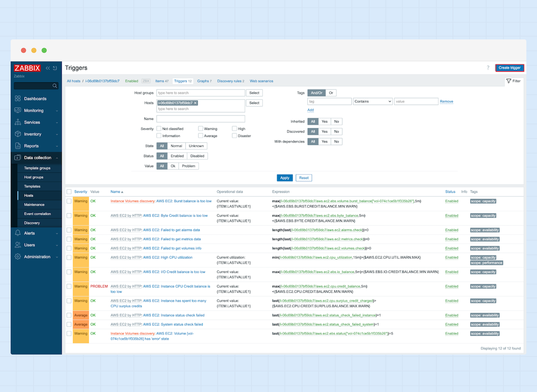The image size is (537, 392).
Task: Open the Contains tag operator dropdown
Action: (373, 102)
